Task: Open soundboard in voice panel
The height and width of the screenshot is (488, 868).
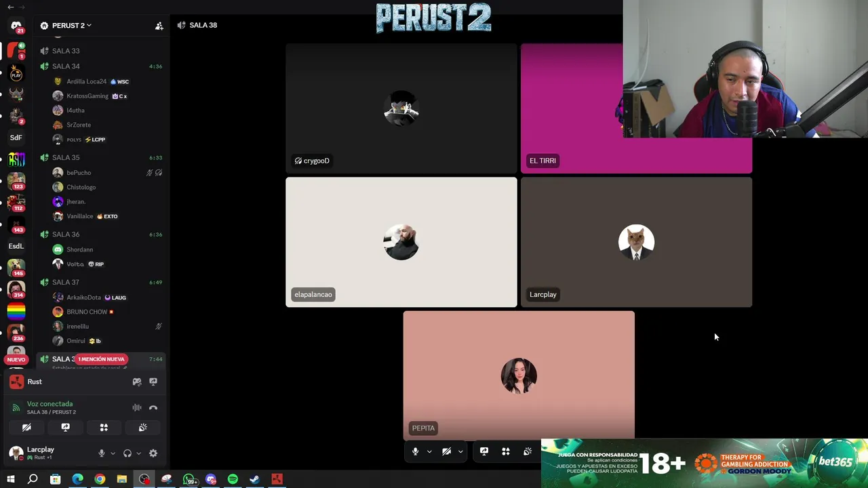Action: (142, 428)
